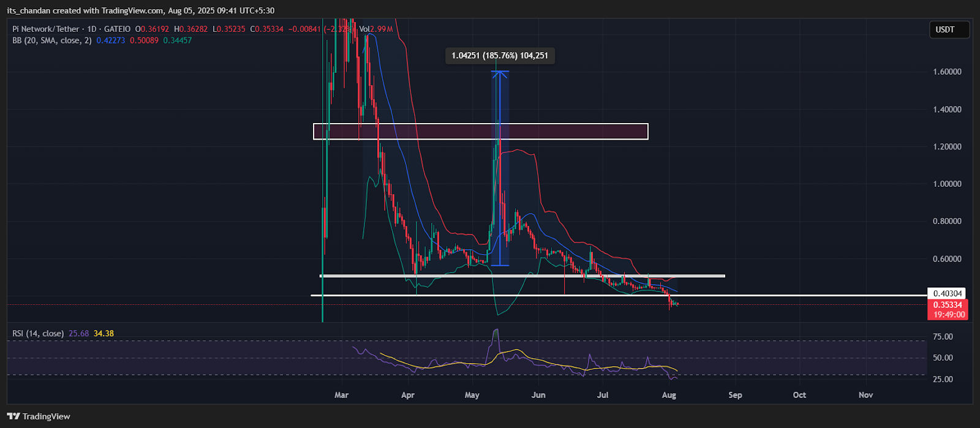
Task: Click the 0.40304 horizontal line price tag
Action: (x=947, y=293)
